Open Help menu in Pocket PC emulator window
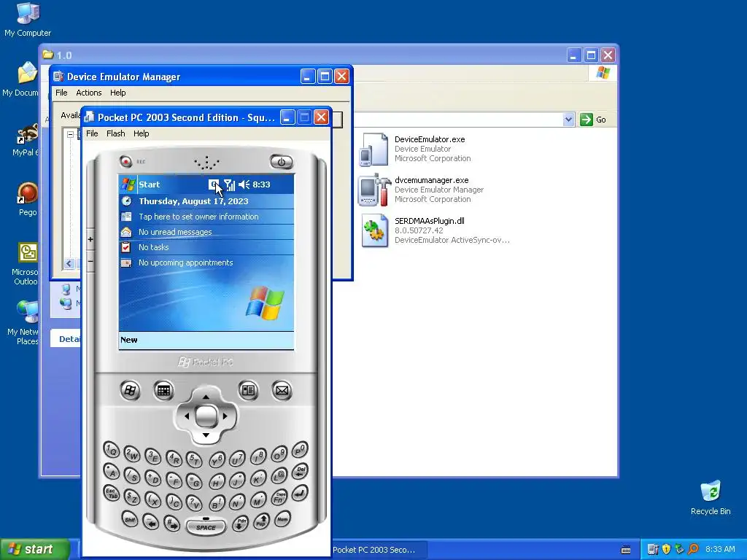The height and width of the screenshot is (560, 747). pyautogui.click(x=141, y=133)
